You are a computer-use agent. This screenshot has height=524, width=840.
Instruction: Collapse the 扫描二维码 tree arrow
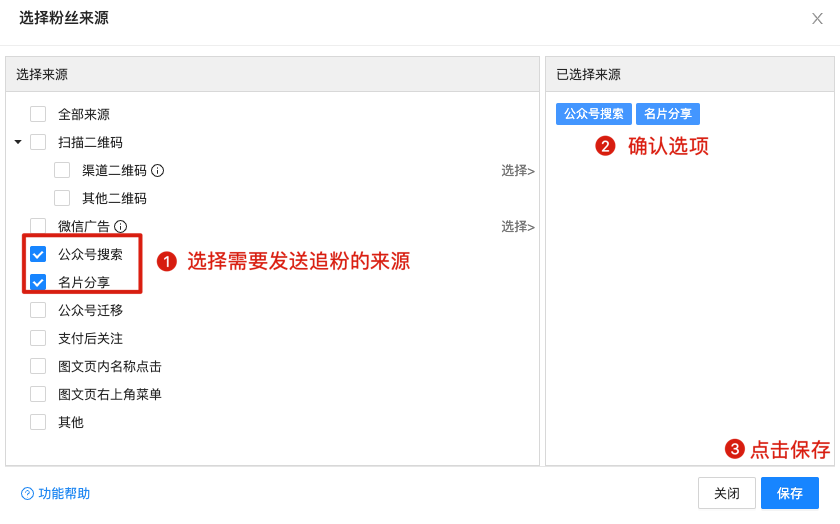point(18,142)
